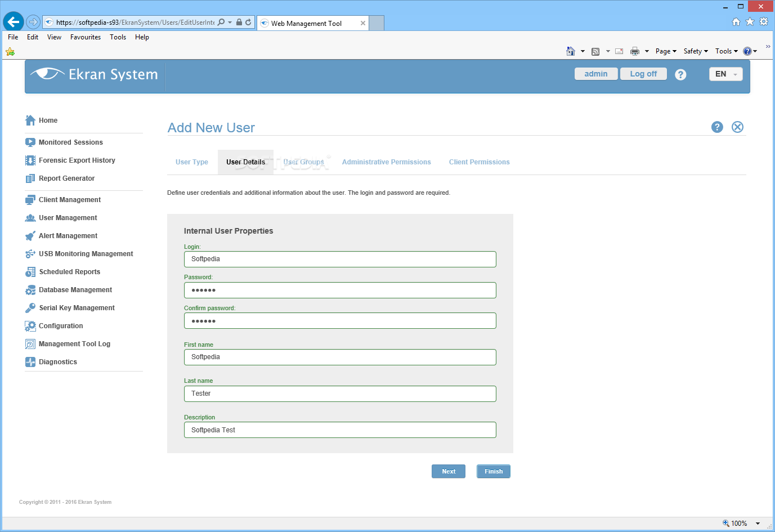Click the Alert Management icon

pyautogui.click(x=30, y=236)
